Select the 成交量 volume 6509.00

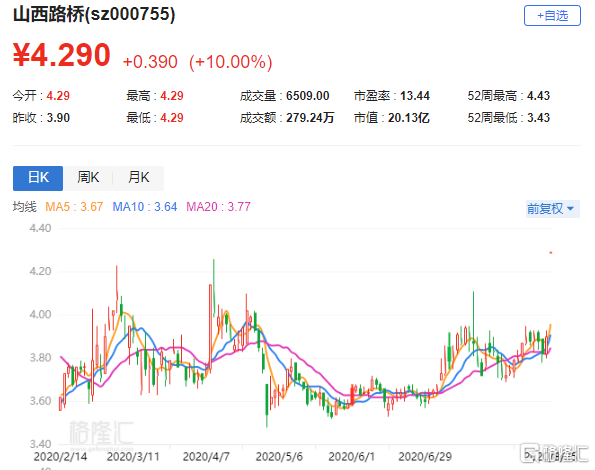click(x=308, y=96)
